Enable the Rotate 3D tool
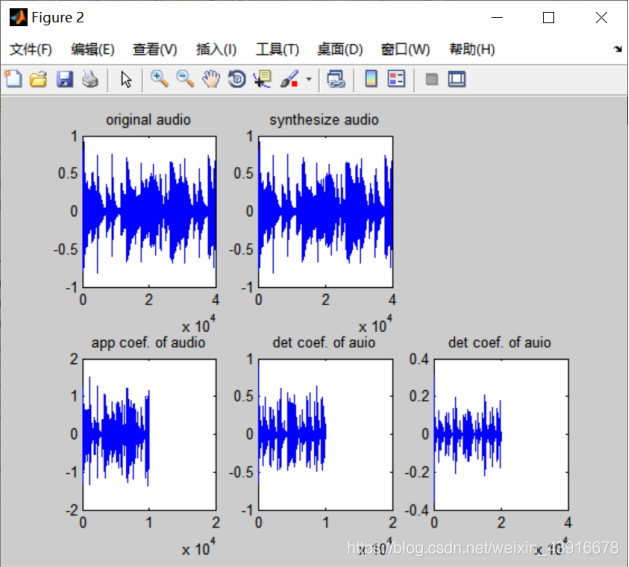Image resolution: width=629 pixels, height=567 pixels. coord(237,79)
